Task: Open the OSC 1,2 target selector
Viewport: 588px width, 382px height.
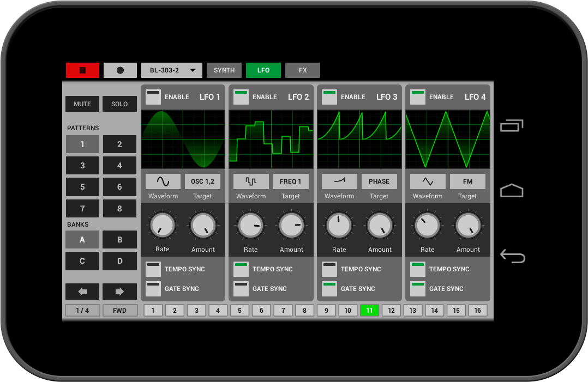Action: (x=202, y=181)
